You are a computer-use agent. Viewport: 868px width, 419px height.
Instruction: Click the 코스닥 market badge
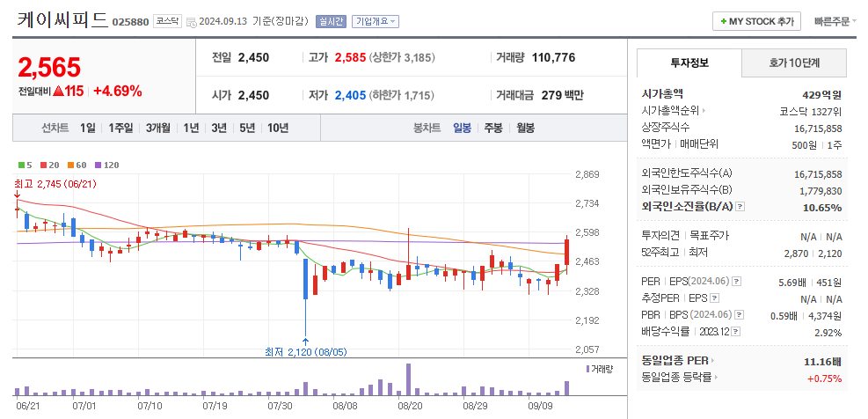167,22
